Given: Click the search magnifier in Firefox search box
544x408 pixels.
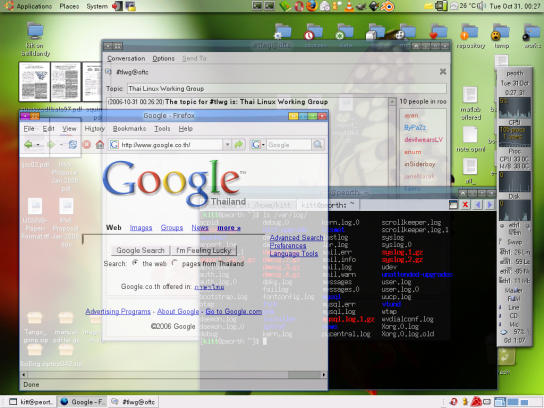Looking at the screenshot, I should click(317, 144).
